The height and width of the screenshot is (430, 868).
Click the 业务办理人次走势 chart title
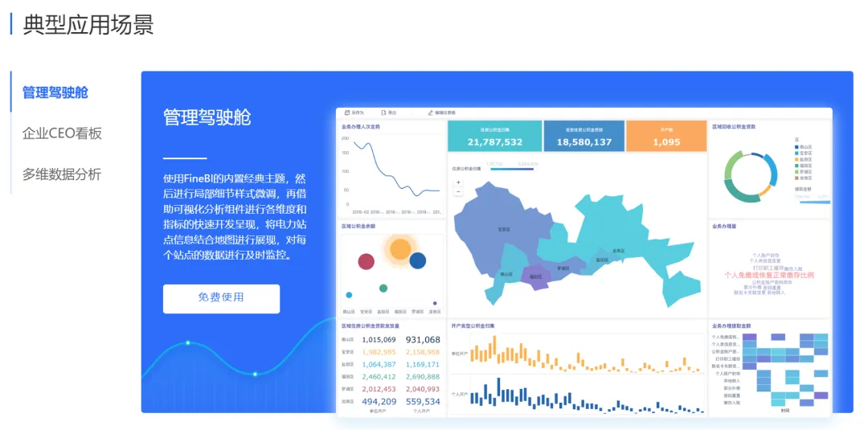361,126
